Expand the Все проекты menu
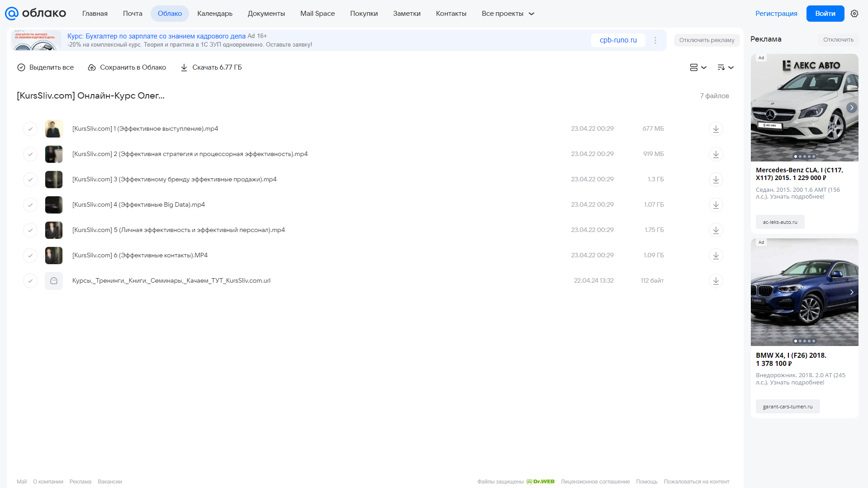 508,14
